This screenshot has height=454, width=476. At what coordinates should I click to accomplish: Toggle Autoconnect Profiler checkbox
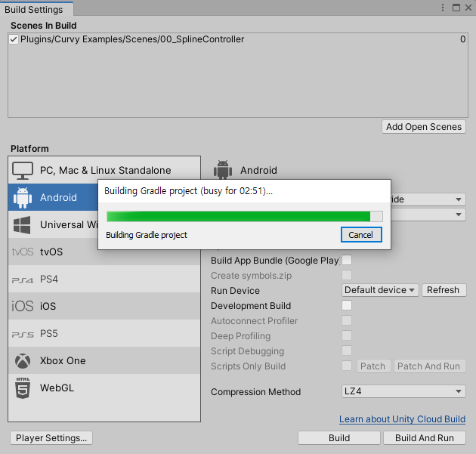[347, 320]
